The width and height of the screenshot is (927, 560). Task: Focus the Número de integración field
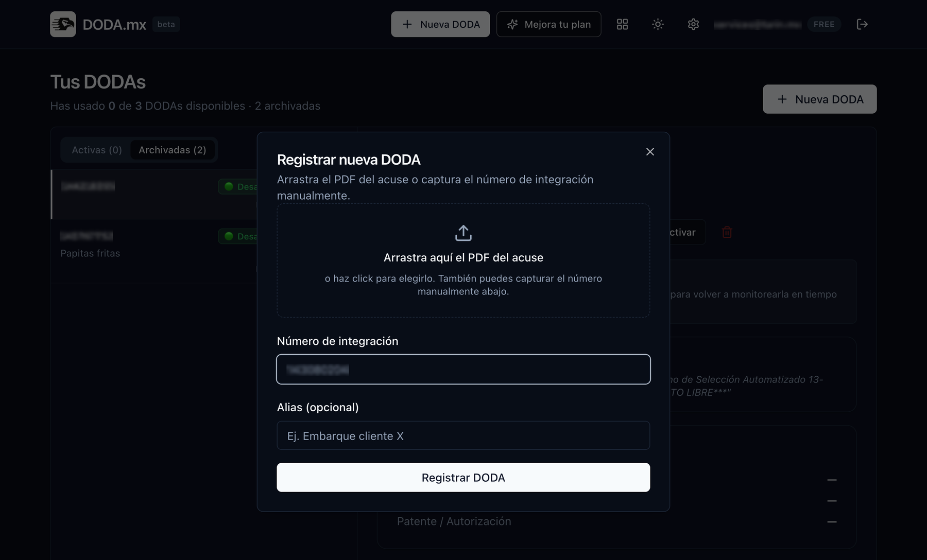(x=463, y=369)
